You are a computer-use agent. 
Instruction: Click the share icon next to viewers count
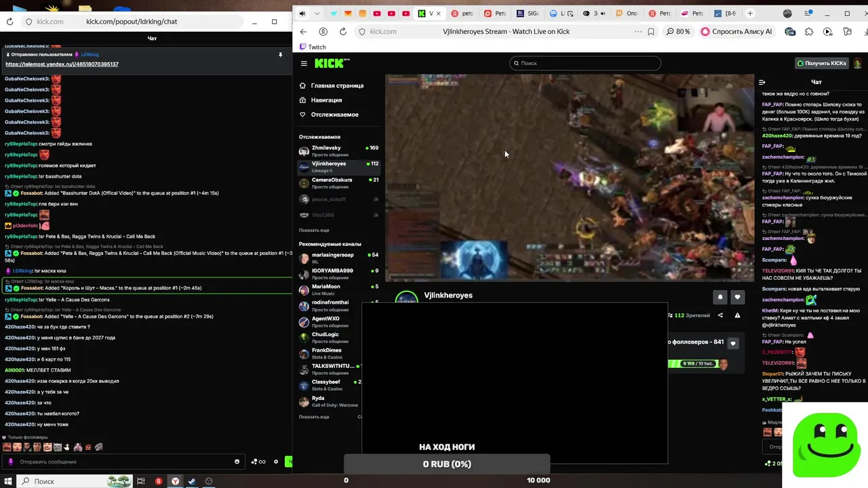pyautogui.click(x=720, y=315)
